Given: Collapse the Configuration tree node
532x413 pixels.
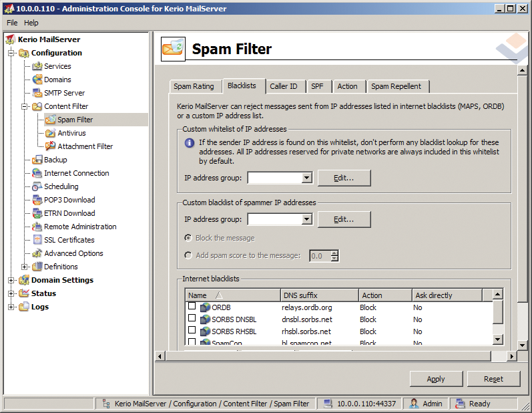Looking at the screenshot, I should click(x=11, y=53).
